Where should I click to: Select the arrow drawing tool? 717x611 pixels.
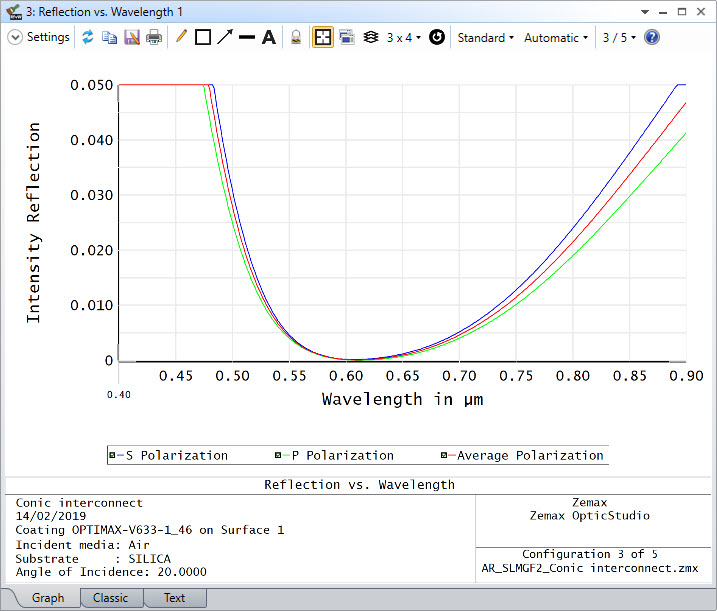[225, 37]
